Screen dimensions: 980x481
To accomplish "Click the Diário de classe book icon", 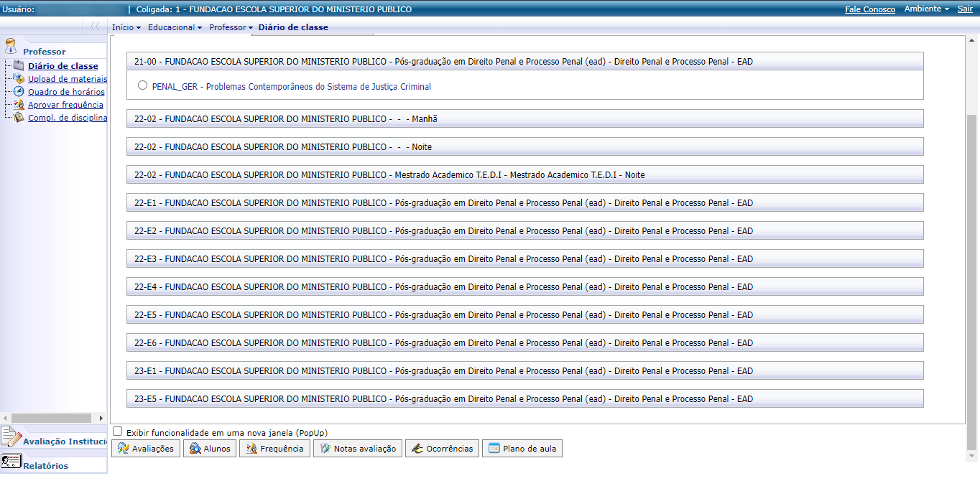I will point(19,66).
